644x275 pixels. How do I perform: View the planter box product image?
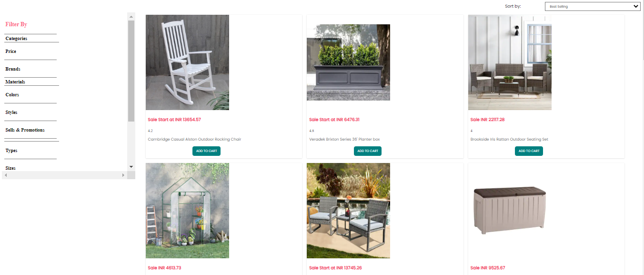point(348,62)
